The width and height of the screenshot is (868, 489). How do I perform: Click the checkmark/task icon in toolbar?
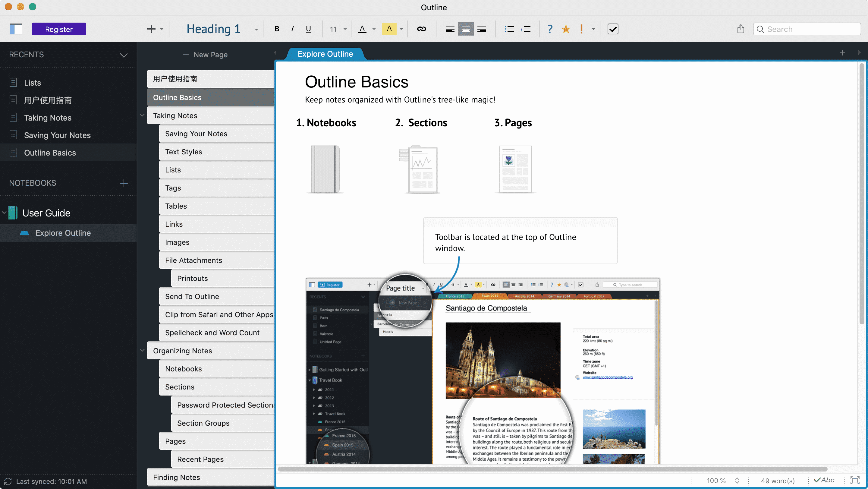[612, 29]
